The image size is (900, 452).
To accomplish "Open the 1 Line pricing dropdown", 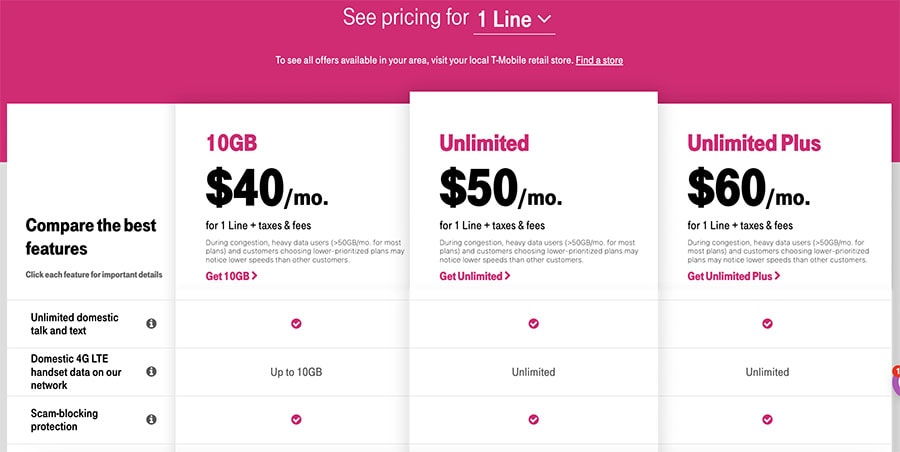I will pos(514,20).
